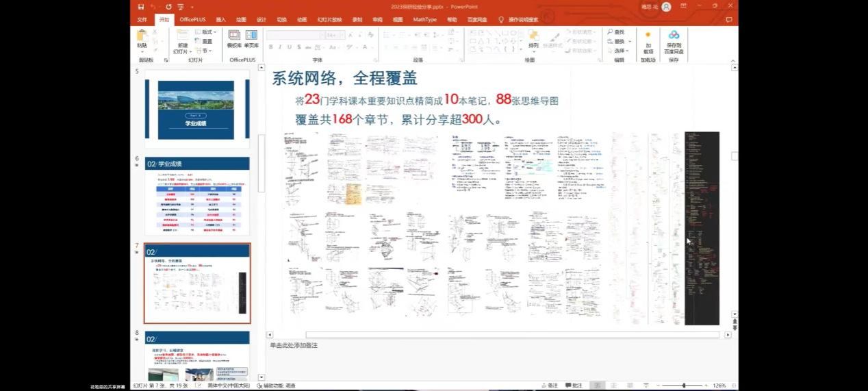
Task: Click the zoom slider in status bar
Action: [683, 386]
